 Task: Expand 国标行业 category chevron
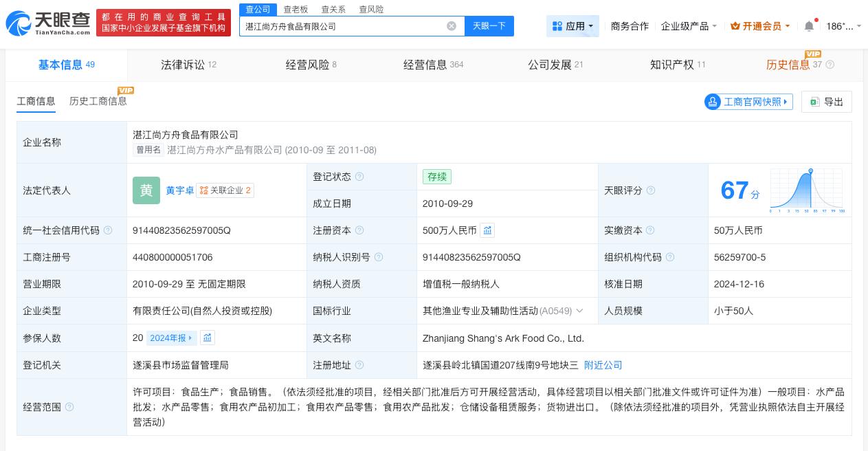click(579, 311)
